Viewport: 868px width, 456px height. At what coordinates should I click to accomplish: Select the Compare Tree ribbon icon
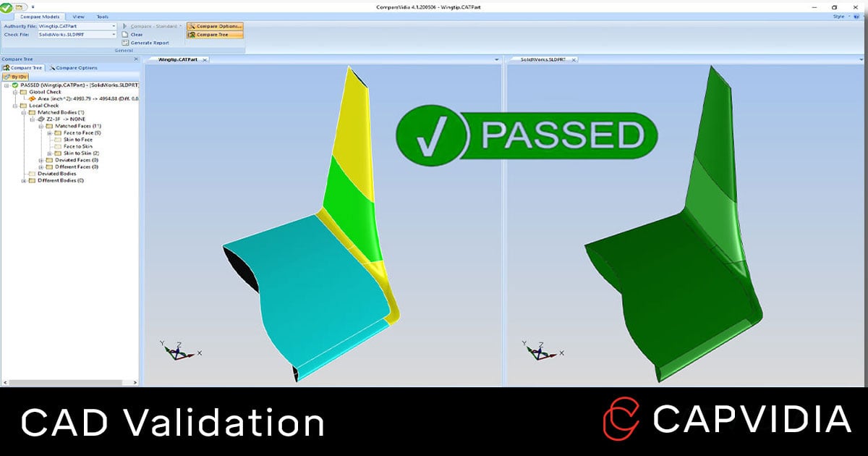212,34
